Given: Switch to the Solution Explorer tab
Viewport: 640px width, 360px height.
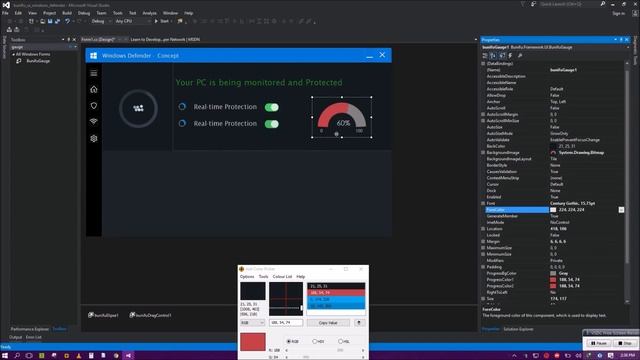Looking at the screenshot, I should (x=518, y=329).
